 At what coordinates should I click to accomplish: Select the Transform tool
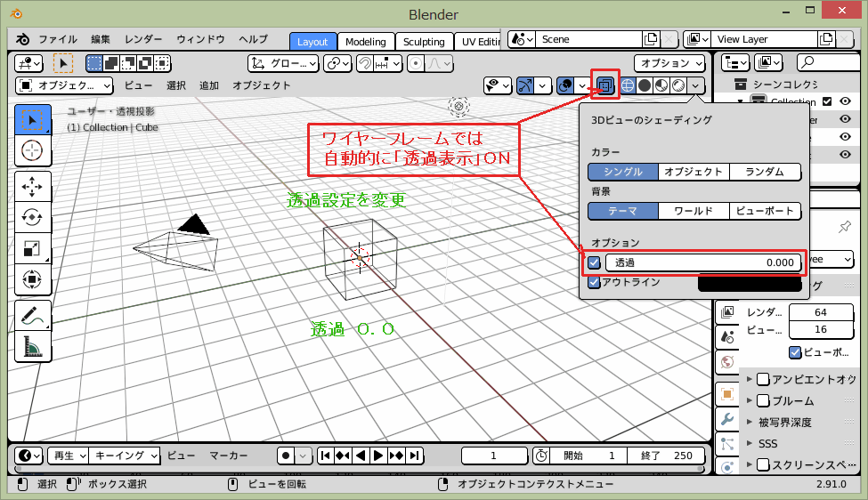pyautogui.click(x=33, y=279)
